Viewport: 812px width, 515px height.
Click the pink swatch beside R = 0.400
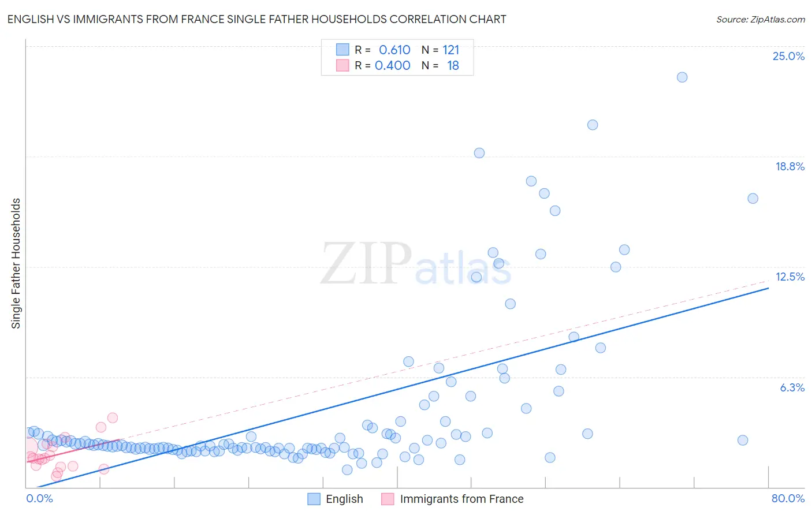342,65
